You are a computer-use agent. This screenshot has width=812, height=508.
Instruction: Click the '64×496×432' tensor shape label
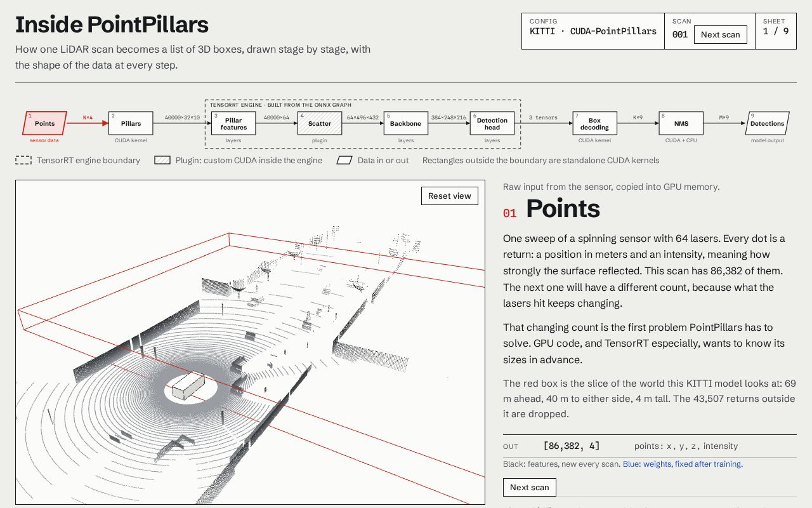point(362,117)
